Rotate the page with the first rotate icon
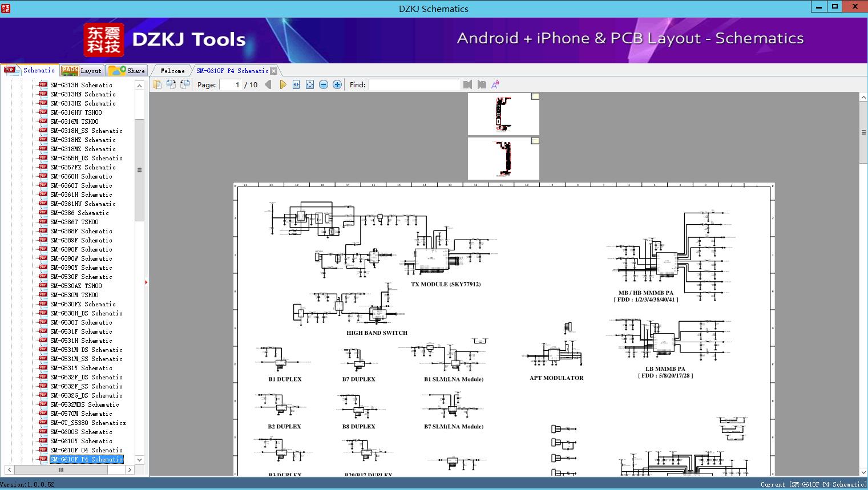Image resolution: width=868 pixels, height=490 pixels. click(x=171, y=84)
